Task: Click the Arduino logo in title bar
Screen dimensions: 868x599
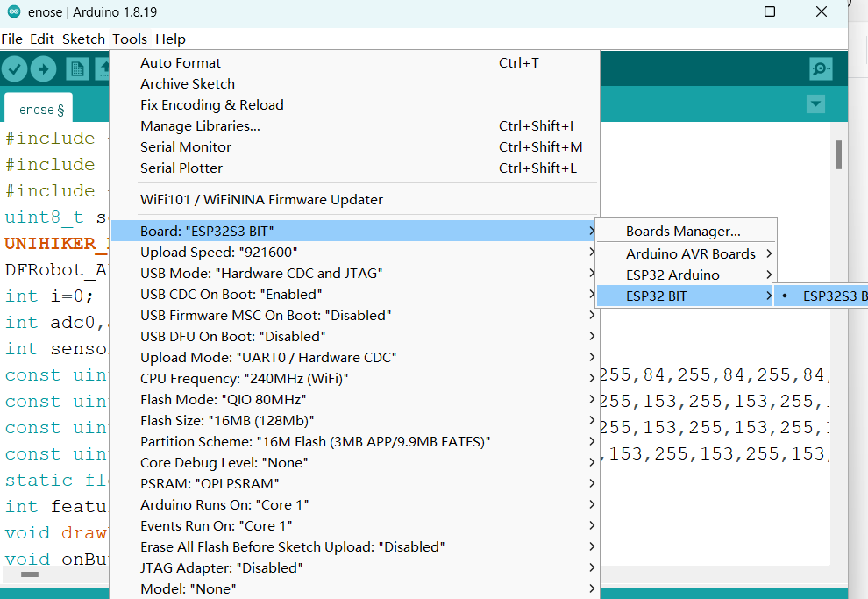Action: click(x=14, y=11)
